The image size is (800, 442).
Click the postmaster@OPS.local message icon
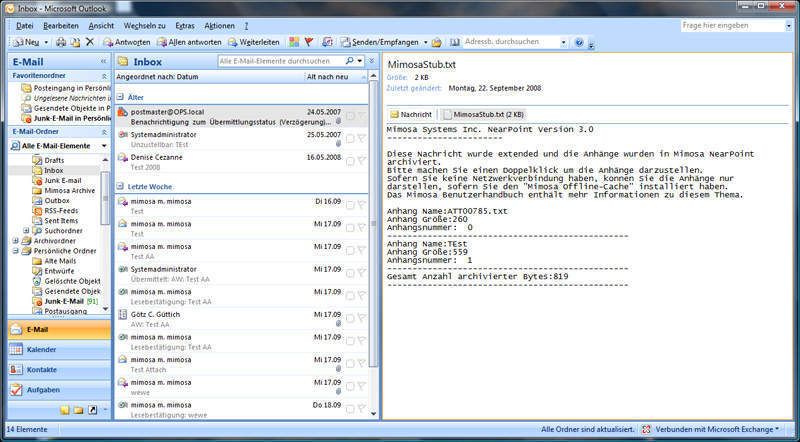122,112
